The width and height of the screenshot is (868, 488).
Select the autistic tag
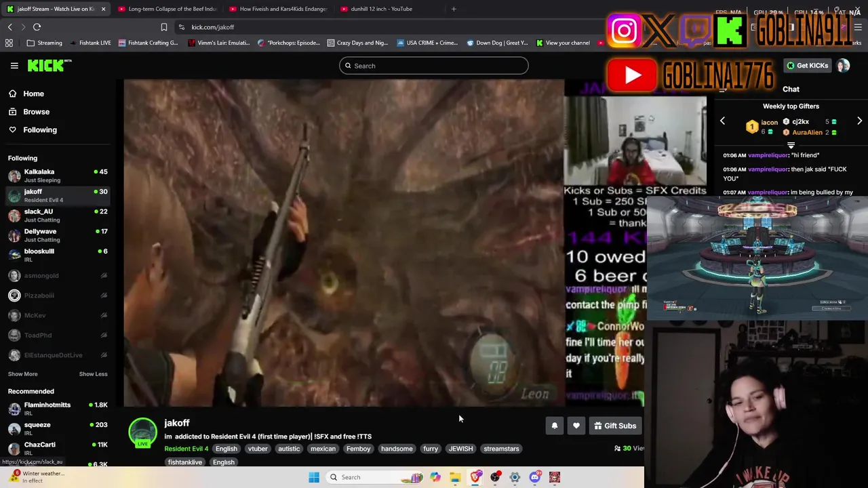(x=289, y=449)
